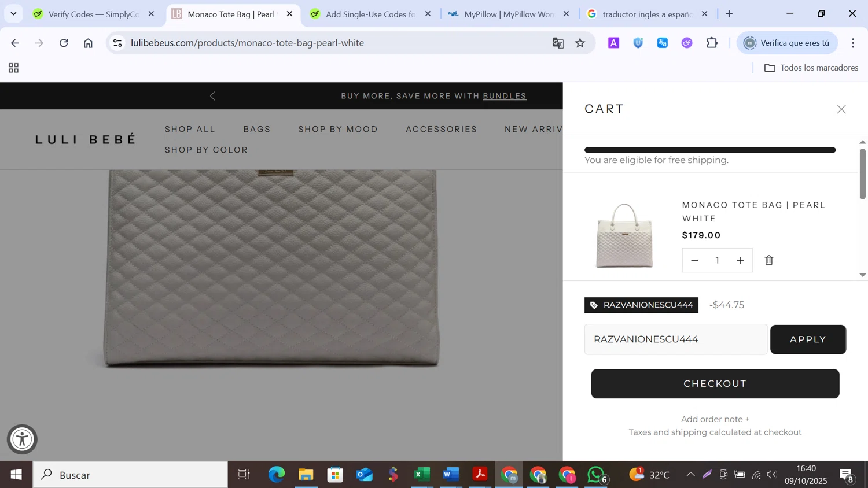Open Shop by Mood menu

[x=338, y=129]
